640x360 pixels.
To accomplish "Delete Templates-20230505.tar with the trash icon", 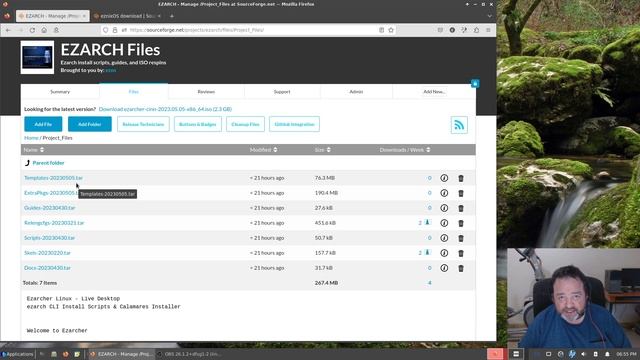I will click(x=461, y=178).
